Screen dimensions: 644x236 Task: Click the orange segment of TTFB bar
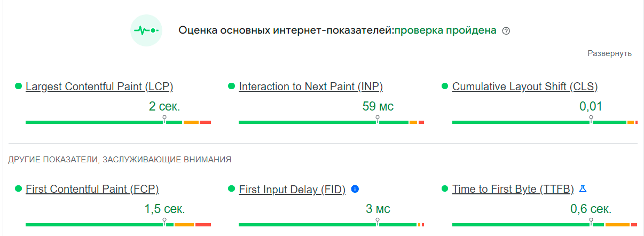(x=617, y=225)
